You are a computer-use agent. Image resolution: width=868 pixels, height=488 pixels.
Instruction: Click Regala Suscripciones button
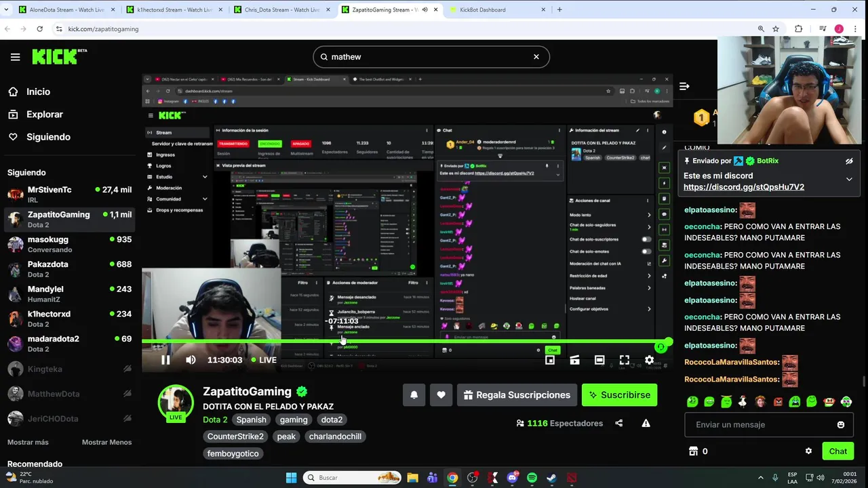(517, 395)
